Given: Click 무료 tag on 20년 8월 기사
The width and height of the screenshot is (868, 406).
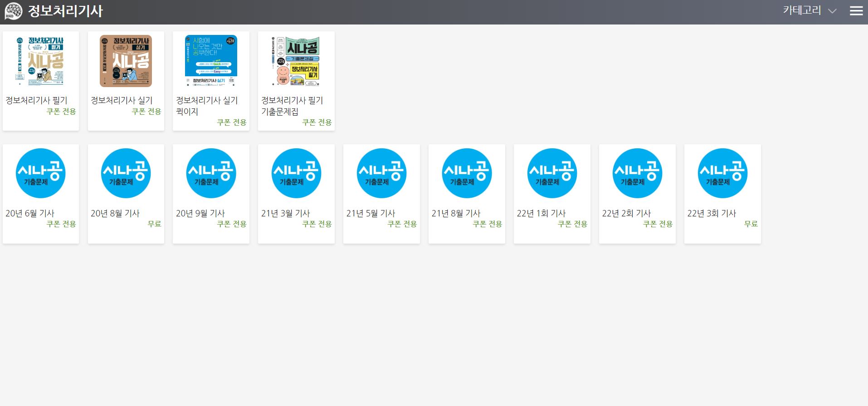Looking at the screenshot, I should tap(155, 224).
